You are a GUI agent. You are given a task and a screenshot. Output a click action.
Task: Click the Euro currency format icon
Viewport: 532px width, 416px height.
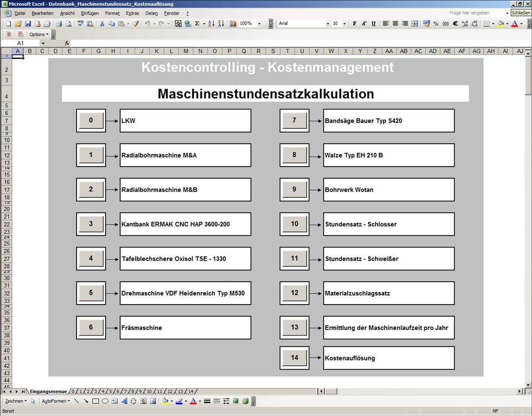455,24
